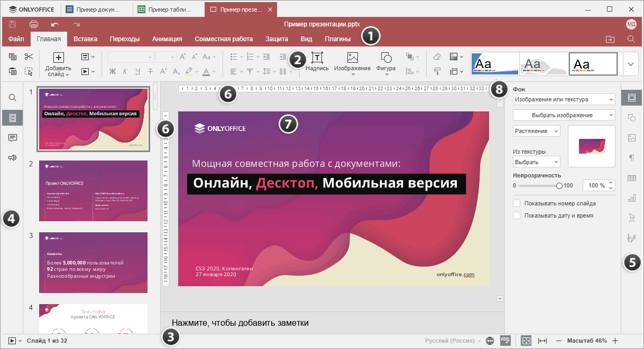
Task: Toggle slide settings panel in right sidebar
Action: (x=631, y=98)
